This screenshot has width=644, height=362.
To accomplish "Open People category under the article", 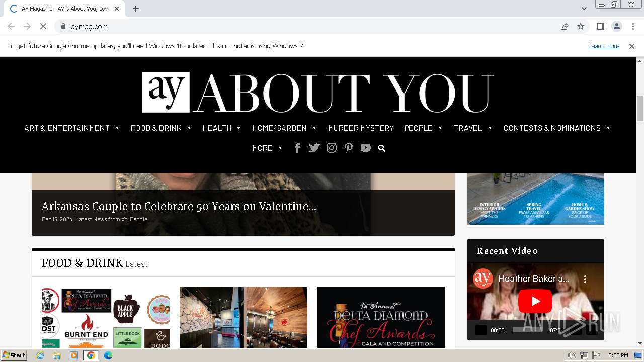I will (x=139, y=219).
